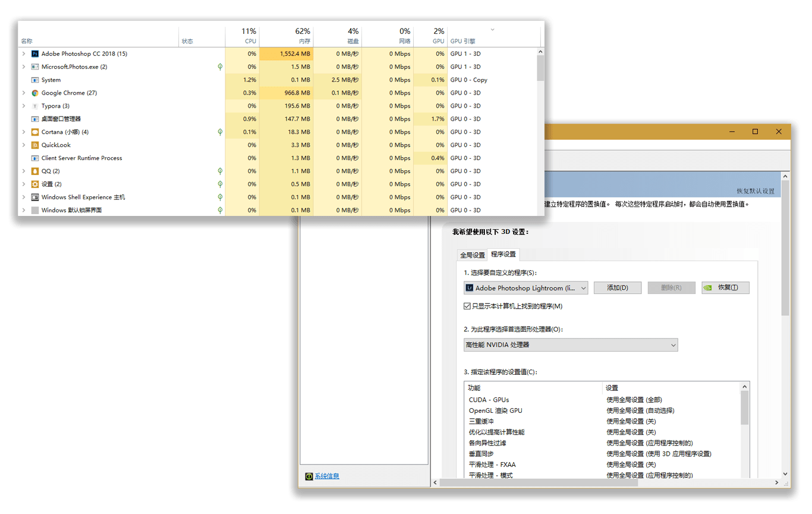The width and height of the screenshot is (812, 514).
Task: Expand the 设置 (2) process group
Action: tap(24, 184)
